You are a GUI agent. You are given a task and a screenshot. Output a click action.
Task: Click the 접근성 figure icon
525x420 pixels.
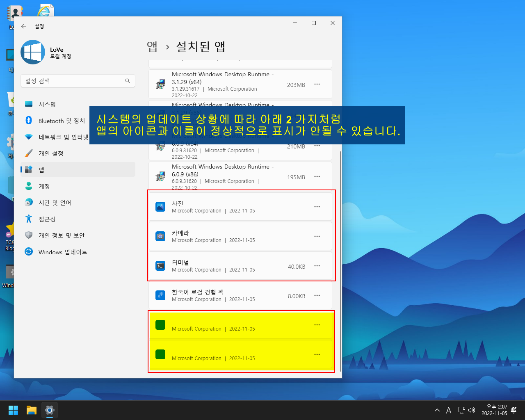click(x=29, y=219)
